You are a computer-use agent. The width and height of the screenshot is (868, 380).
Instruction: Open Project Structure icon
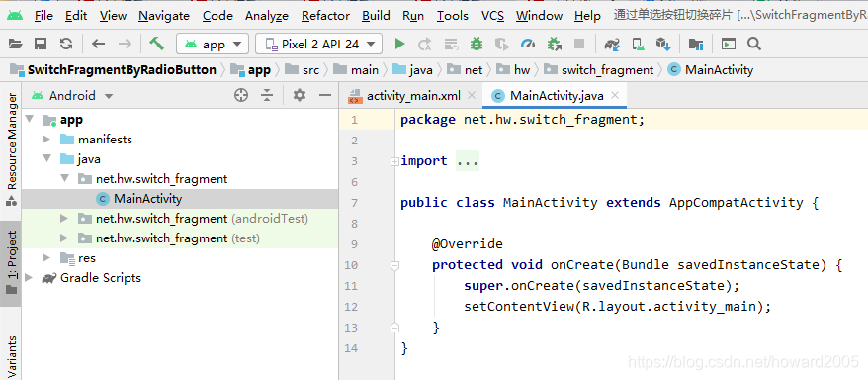696,44
